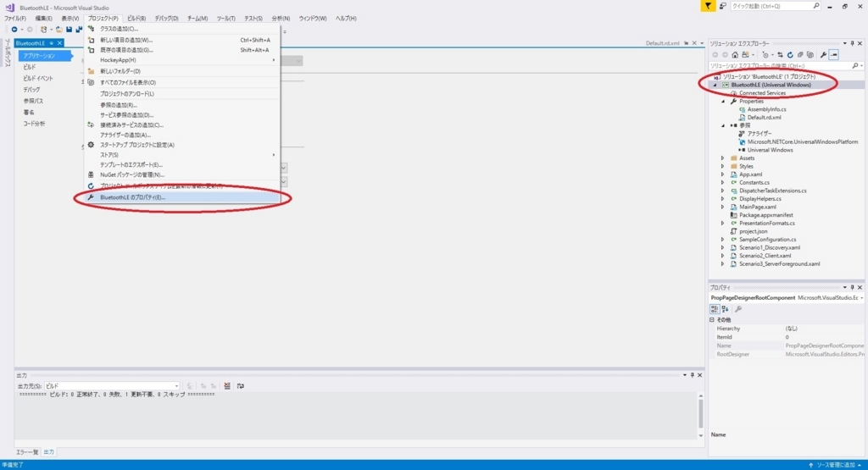Click the Refresh icon in Solution Explorer

coord(790,55)
